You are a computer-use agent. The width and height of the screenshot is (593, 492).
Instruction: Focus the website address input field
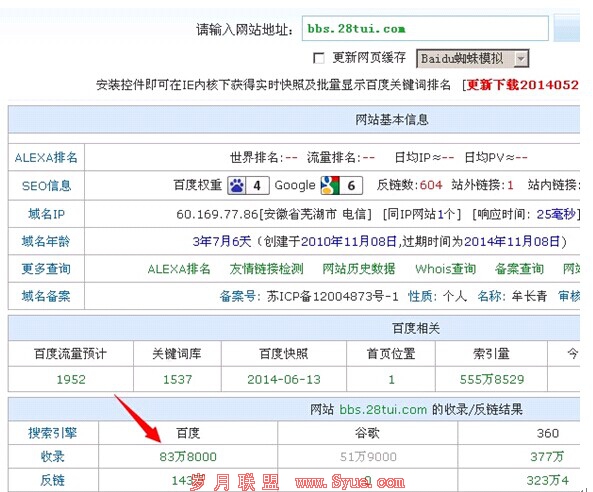(425, 28)
